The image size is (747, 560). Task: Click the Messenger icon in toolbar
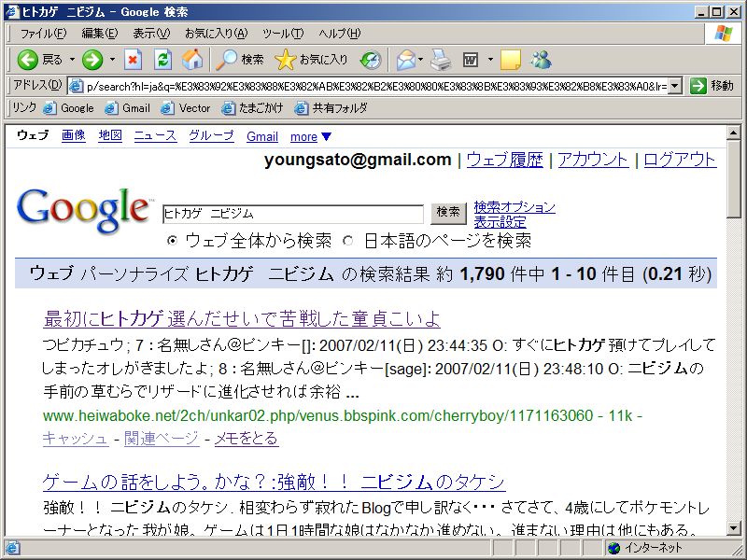(541, 60)
